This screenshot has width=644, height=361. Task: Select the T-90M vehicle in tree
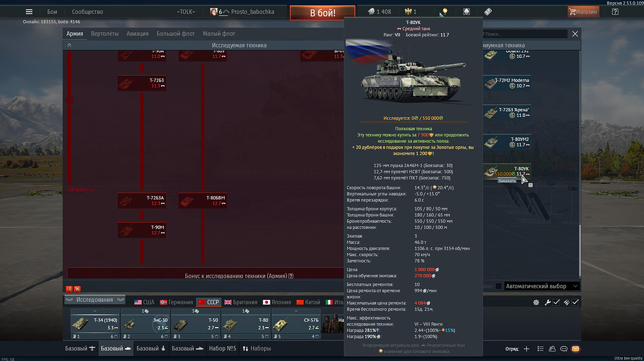tap(142, 230)
